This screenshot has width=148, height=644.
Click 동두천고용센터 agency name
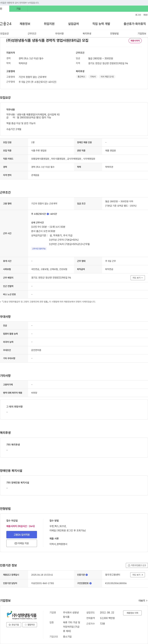tap(113, 575)
